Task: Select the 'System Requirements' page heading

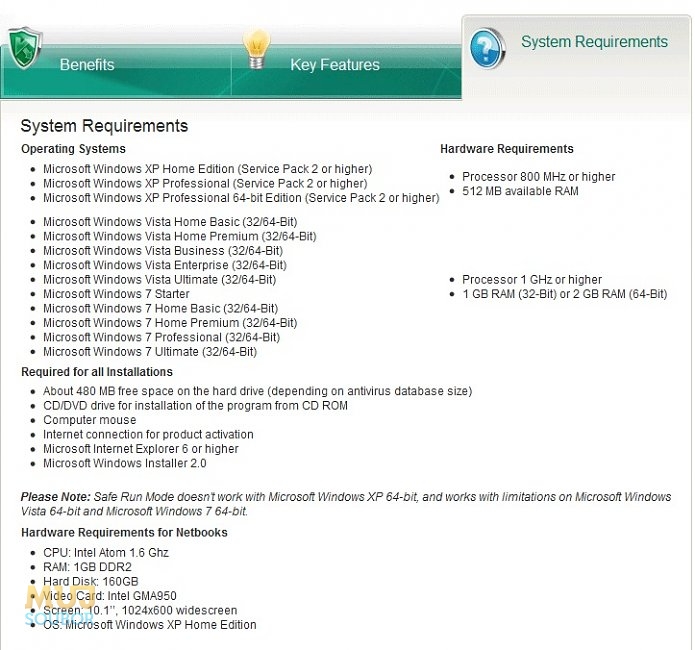Action: [105, 126]
